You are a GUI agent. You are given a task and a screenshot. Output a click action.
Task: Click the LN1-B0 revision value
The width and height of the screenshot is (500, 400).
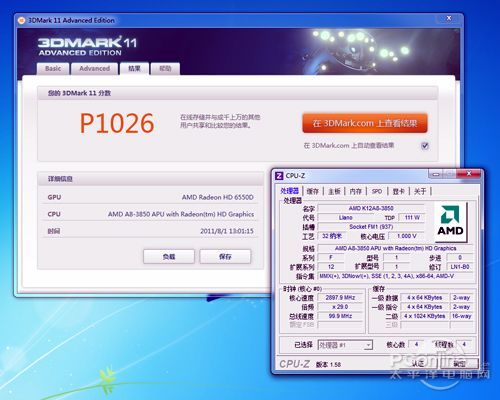pyautogui.click(x=460, y=267)
